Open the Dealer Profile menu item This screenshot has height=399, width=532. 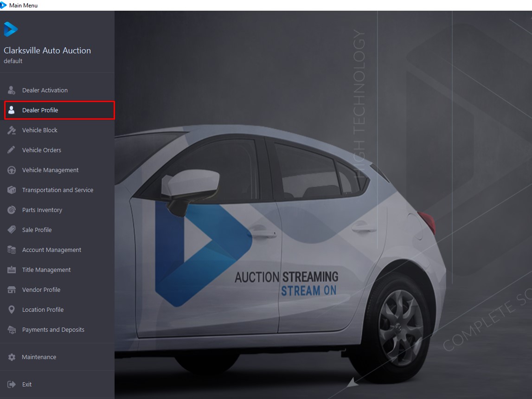pyautogui.click(x=40, y=110)
